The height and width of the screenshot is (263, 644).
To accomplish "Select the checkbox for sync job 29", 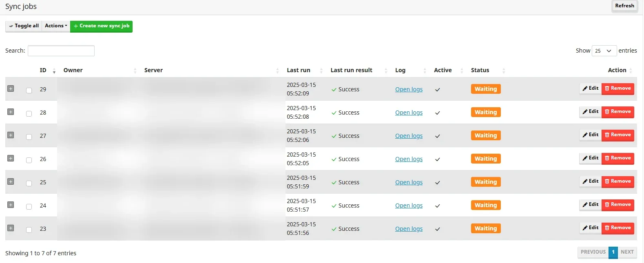I will point(29,90).
